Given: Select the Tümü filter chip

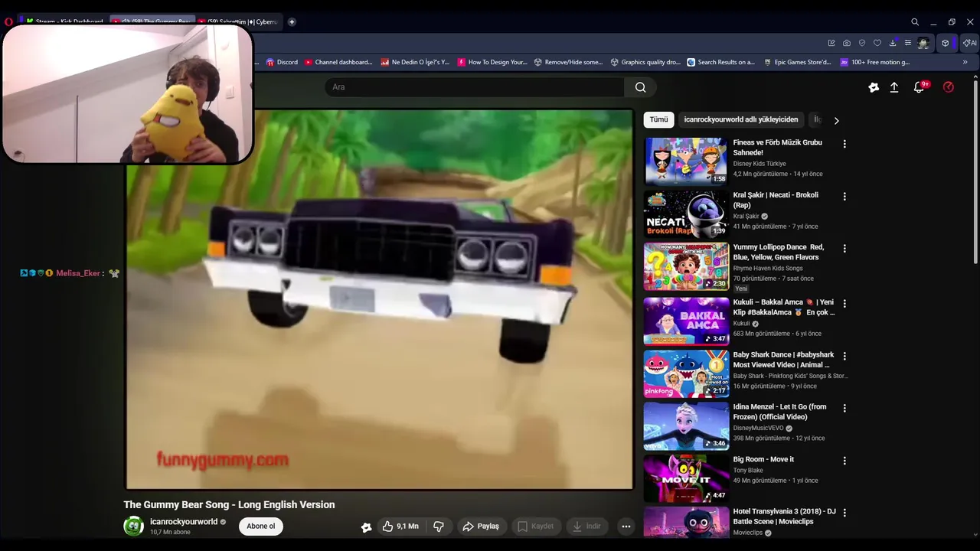Looking at the screenshot, I should [659, 119].
